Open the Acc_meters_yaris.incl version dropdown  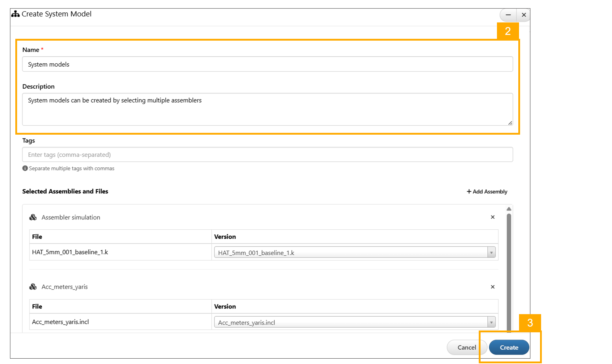click(x=491, y=322)
